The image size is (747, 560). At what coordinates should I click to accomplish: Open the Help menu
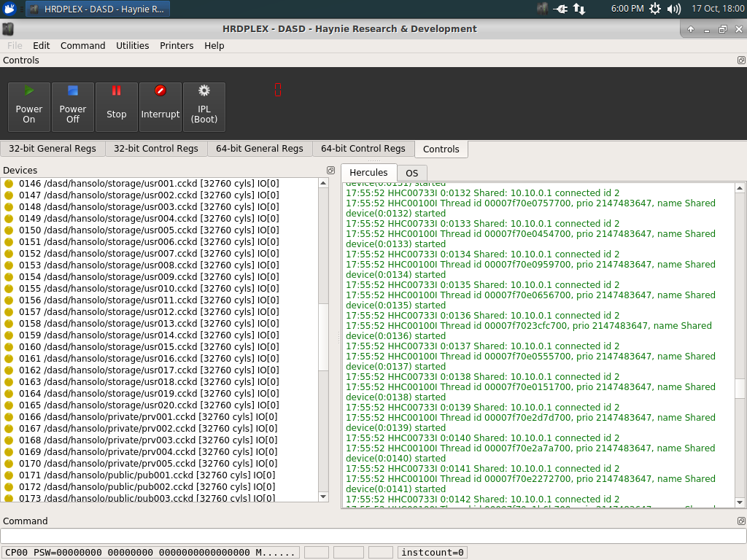pyautogui.click(x=214, y=46)
